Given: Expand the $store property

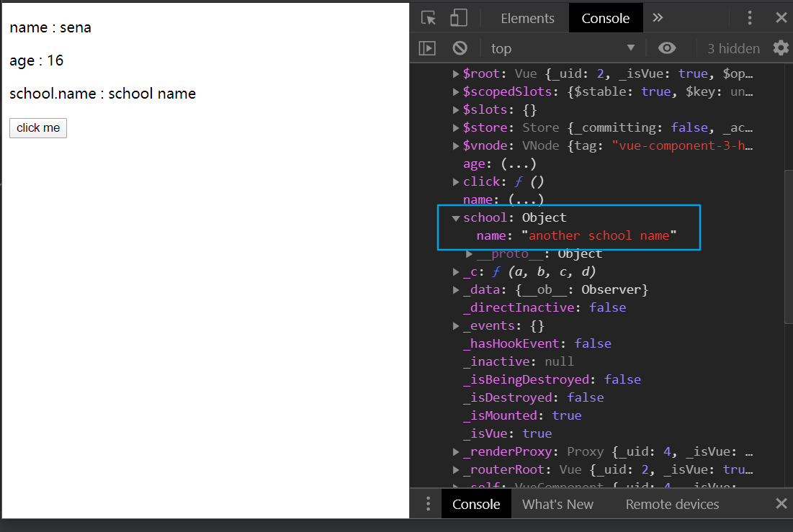Looking at the screenshot, I should (x=456, y=128).
